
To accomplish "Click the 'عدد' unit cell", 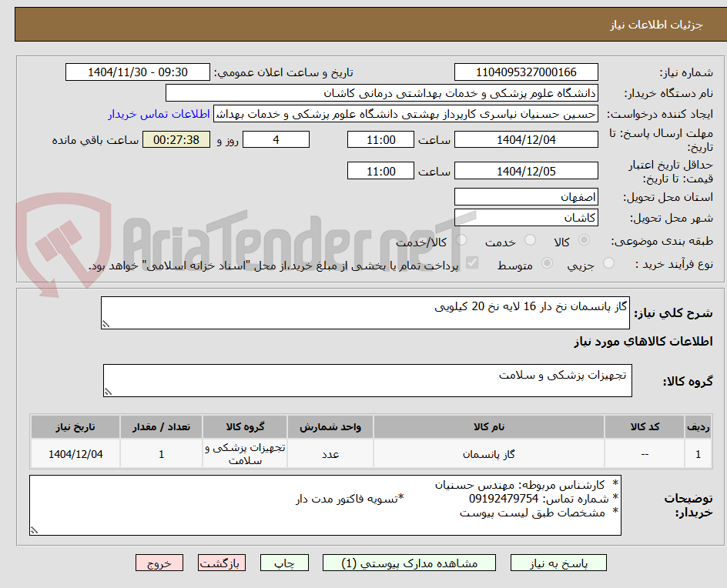I will pyautogui.click(x=330, y=454).
